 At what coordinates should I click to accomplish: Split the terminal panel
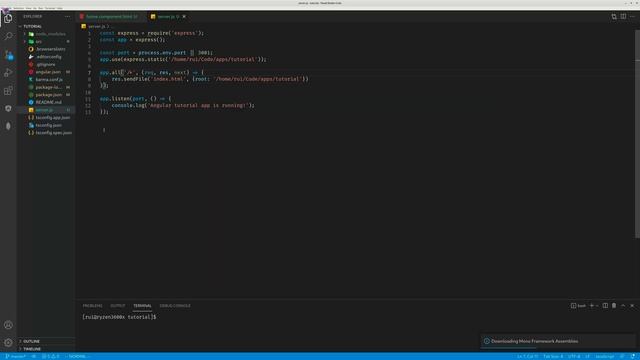[605, 305]
